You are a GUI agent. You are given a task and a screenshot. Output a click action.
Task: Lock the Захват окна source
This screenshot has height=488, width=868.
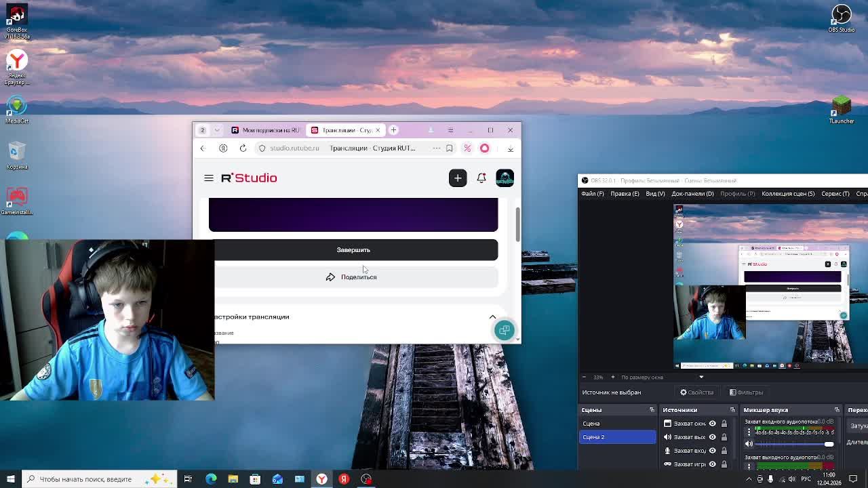coord(724,424)
